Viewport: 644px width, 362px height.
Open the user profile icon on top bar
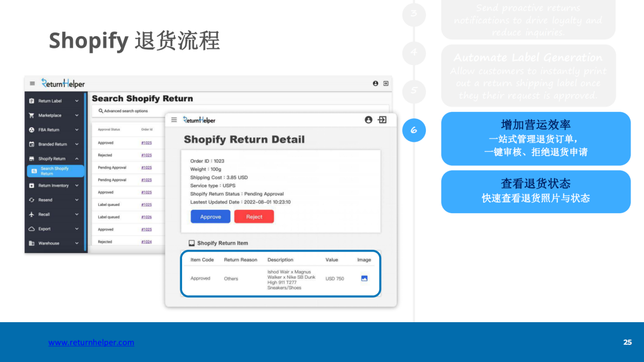(x=375, y=83)
